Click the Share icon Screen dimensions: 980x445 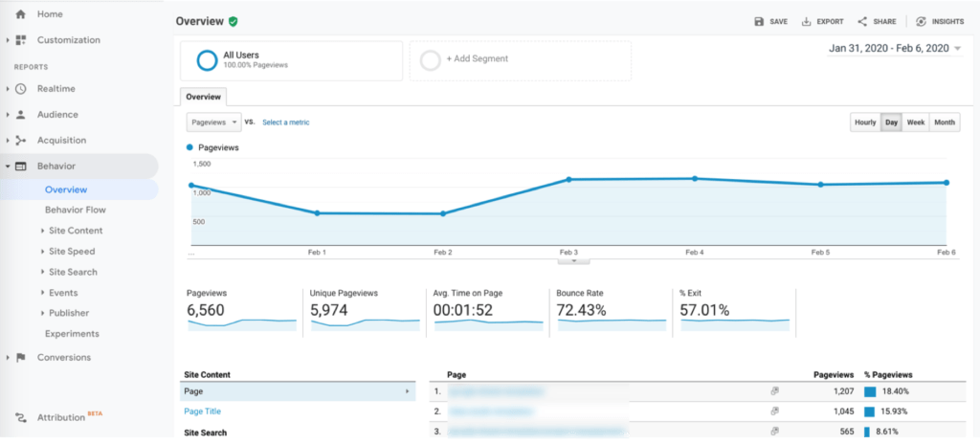[x=862, y=21]
